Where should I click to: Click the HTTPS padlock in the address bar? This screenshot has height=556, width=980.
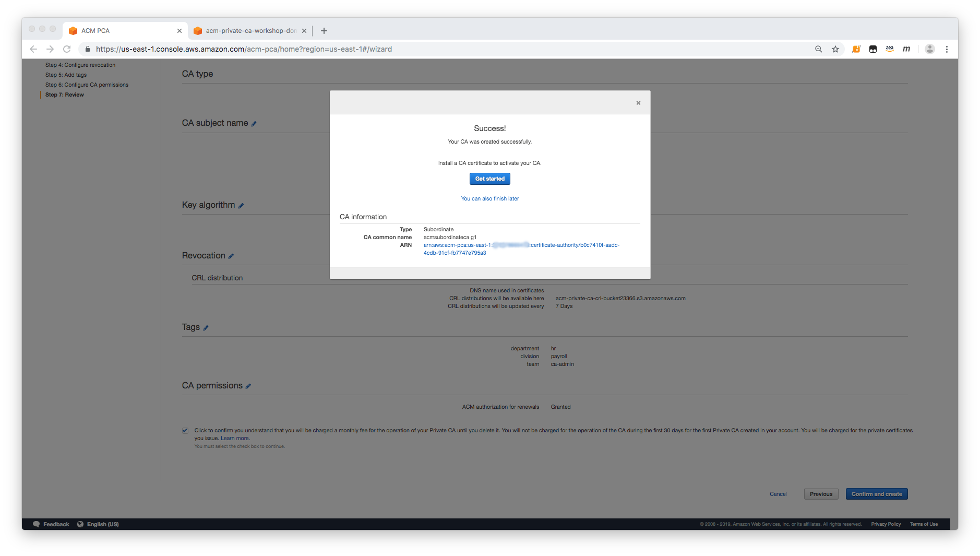pyautogui.click(x=87, y=49)
